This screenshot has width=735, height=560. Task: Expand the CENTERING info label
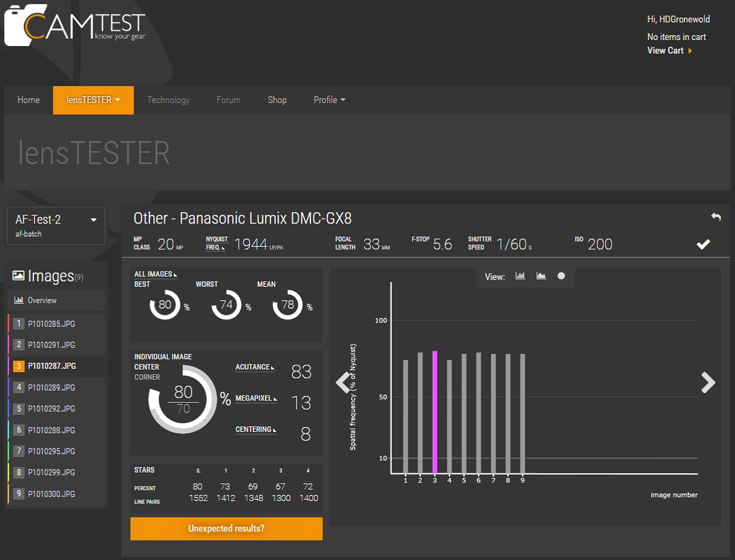tap(256, 429)
